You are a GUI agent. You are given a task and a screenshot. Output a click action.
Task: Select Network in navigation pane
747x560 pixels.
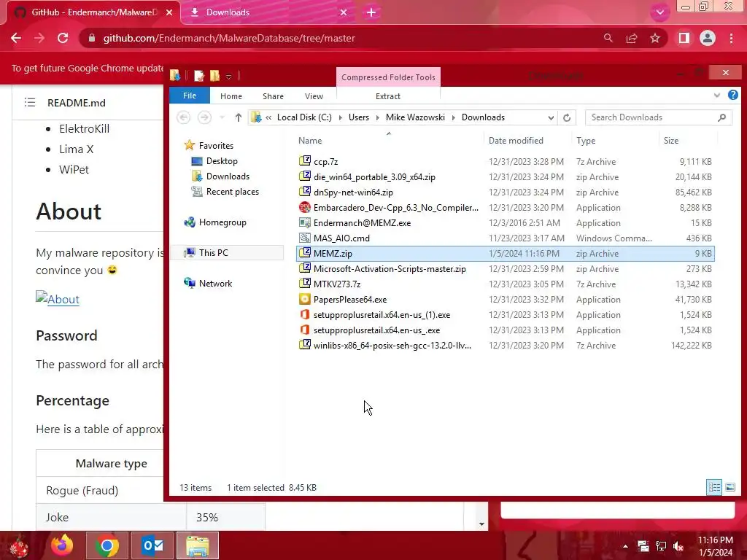(215, 284)
